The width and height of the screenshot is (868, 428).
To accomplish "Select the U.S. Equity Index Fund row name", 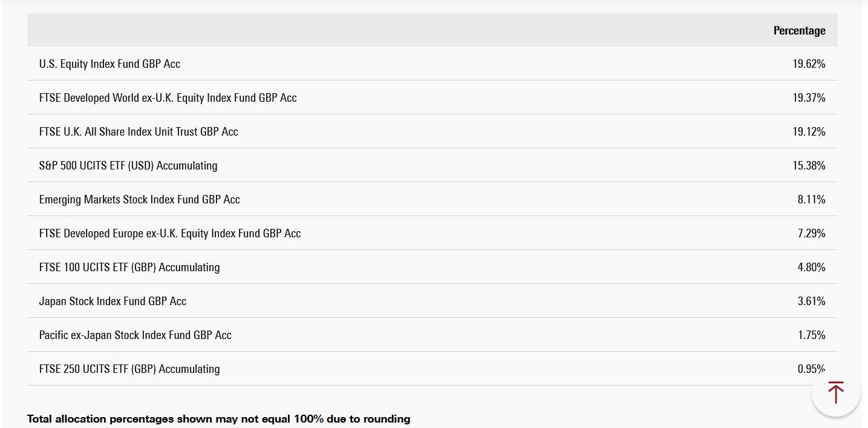I will pos(109,64).
